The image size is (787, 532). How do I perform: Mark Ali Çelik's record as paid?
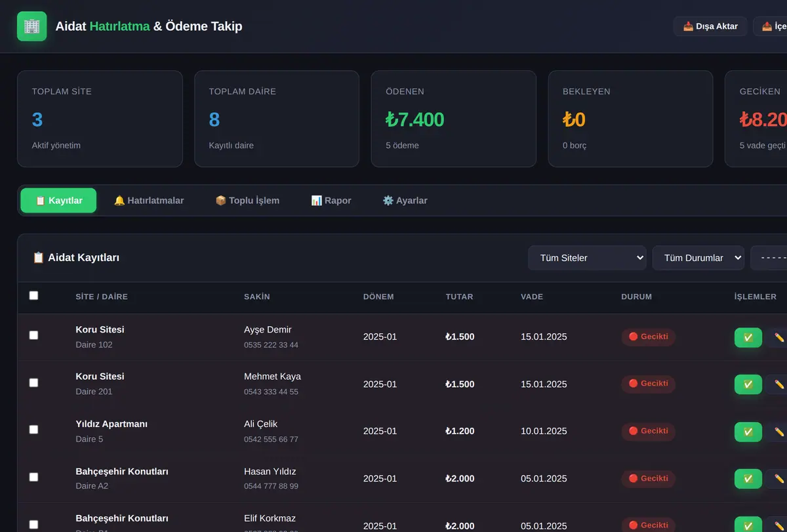(x=748, y=432)
